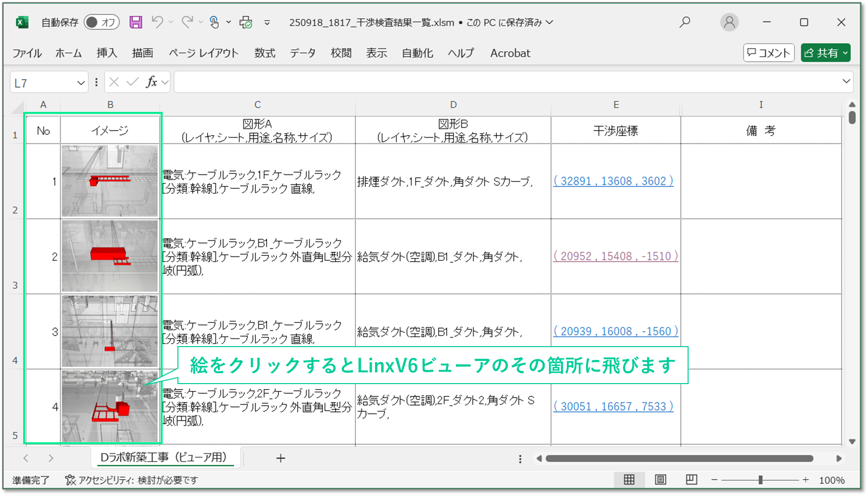The image size is (868, 496).
Task: Click the insert function fx icon
Action: tap(151, 82)
